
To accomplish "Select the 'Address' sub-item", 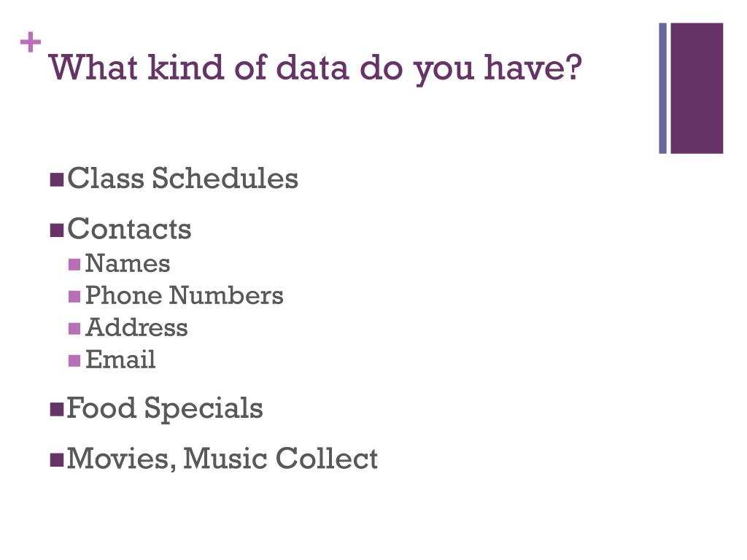I will (x=136, y=327).
